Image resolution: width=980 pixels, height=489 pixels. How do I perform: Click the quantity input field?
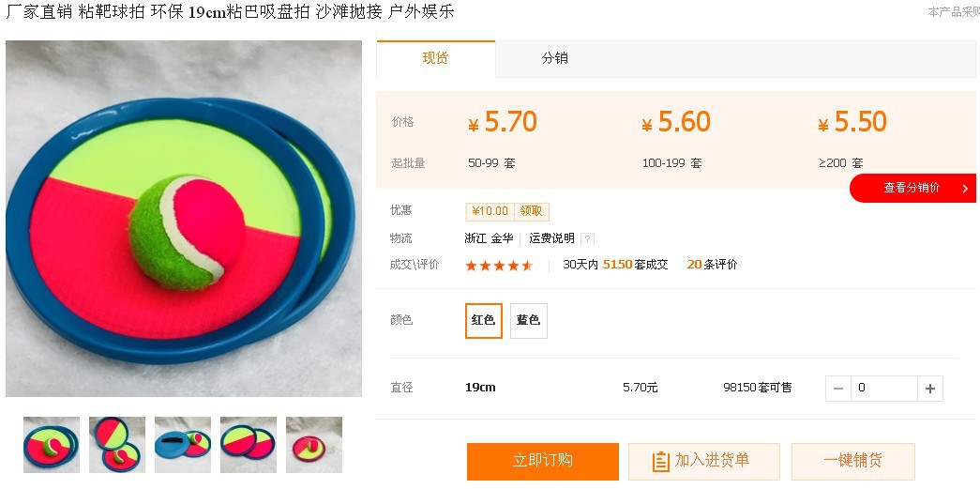pyautogui.click(x=883, y=389)
